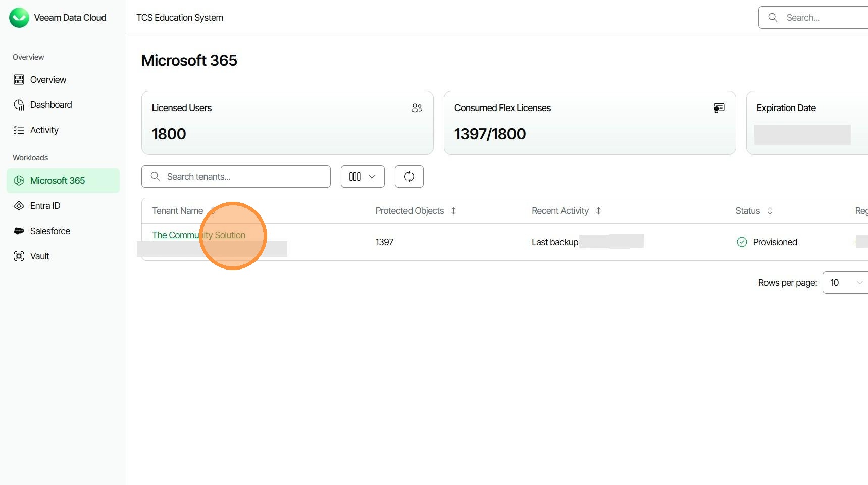Click the Last backup activity text
The image size is (868, 485).
click(x=555, y=242)
